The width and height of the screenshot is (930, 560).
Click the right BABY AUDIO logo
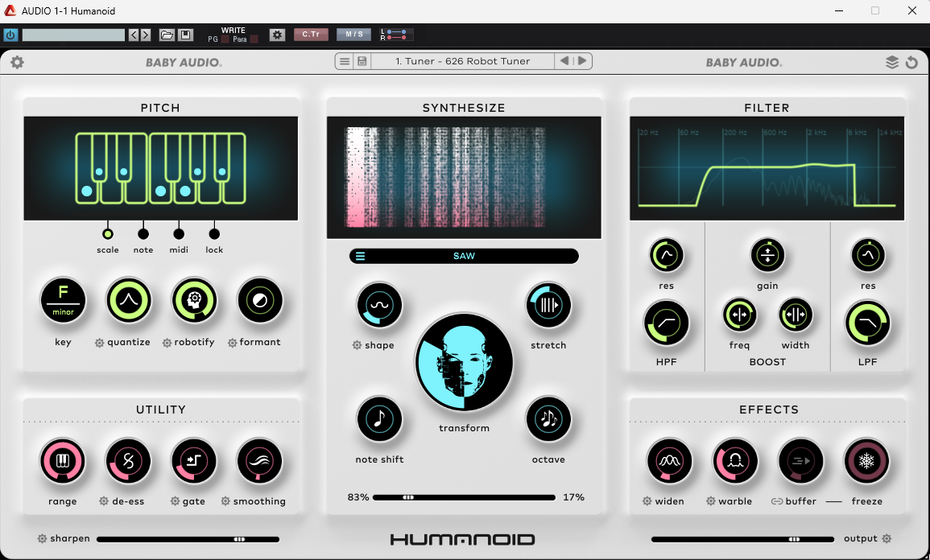click(744, 62)
